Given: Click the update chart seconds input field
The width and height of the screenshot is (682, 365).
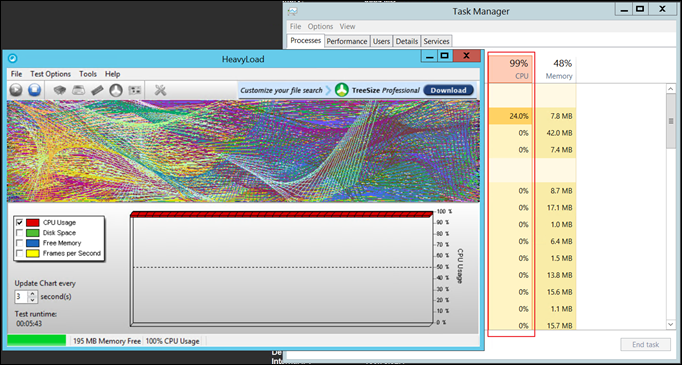Looking at the screenshot, I should coord(21,297).
